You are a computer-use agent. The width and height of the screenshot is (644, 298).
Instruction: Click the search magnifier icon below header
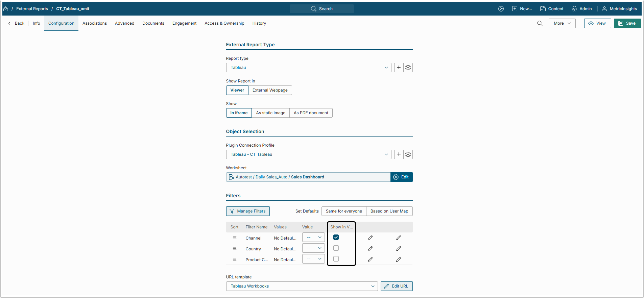540,23
